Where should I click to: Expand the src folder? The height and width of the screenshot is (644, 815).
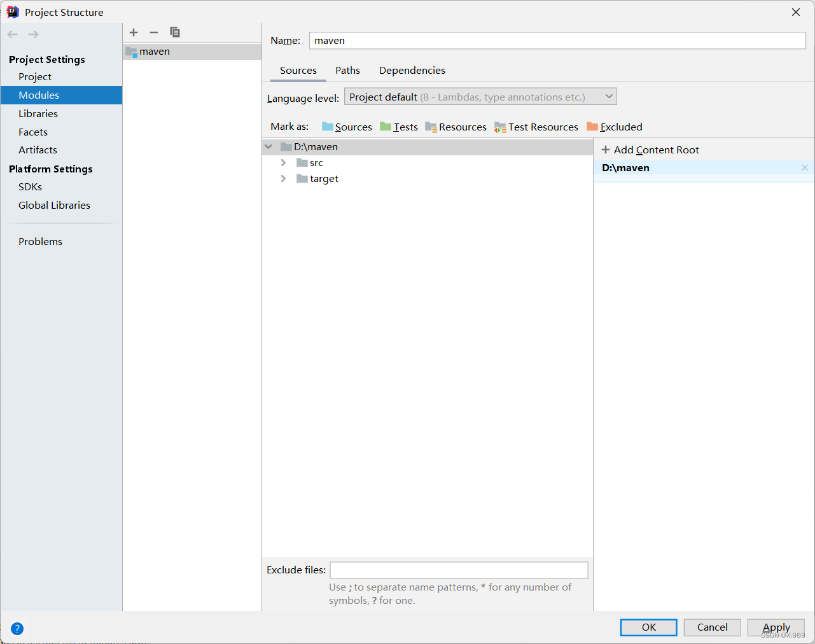[x=284, y=163]
